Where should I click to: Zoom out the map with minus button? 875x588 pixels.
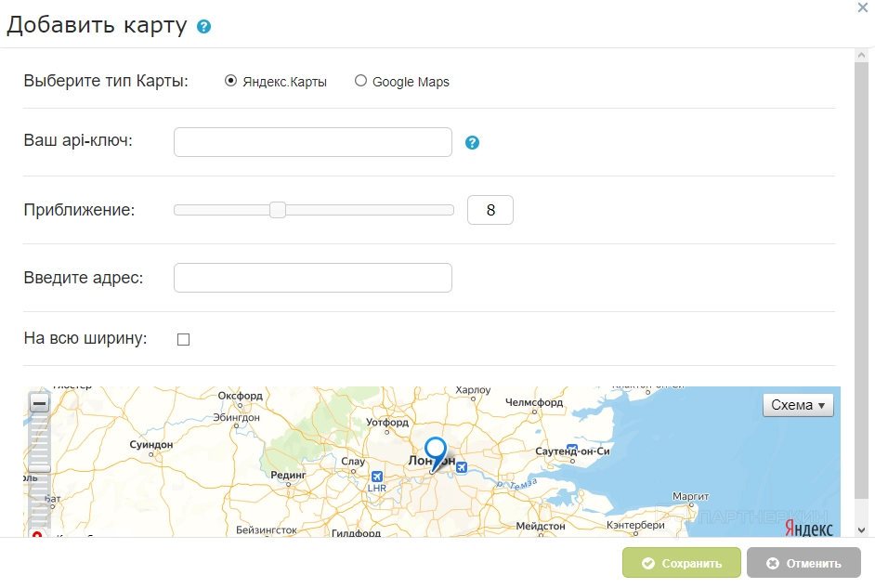39,403
